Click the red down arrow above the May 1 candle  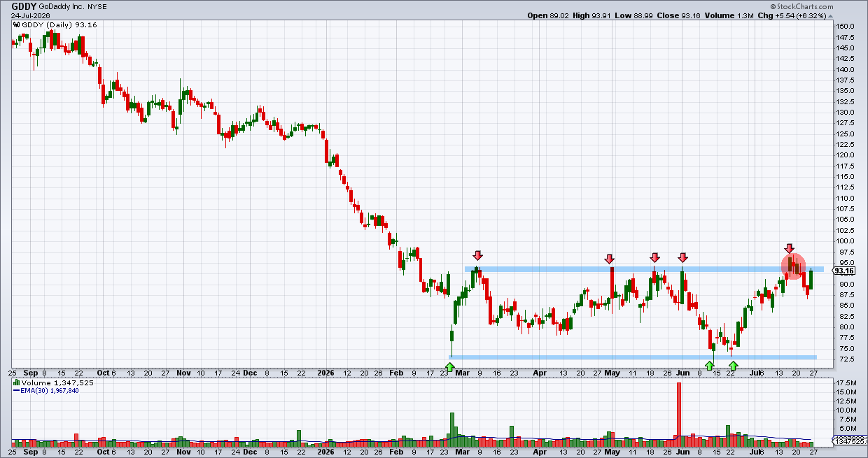click(x=610, y=259)
